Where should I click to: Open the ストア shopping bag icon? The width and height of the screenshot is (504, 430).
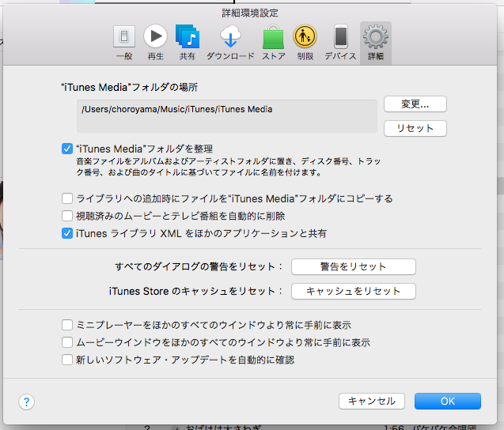coord(273,36)
